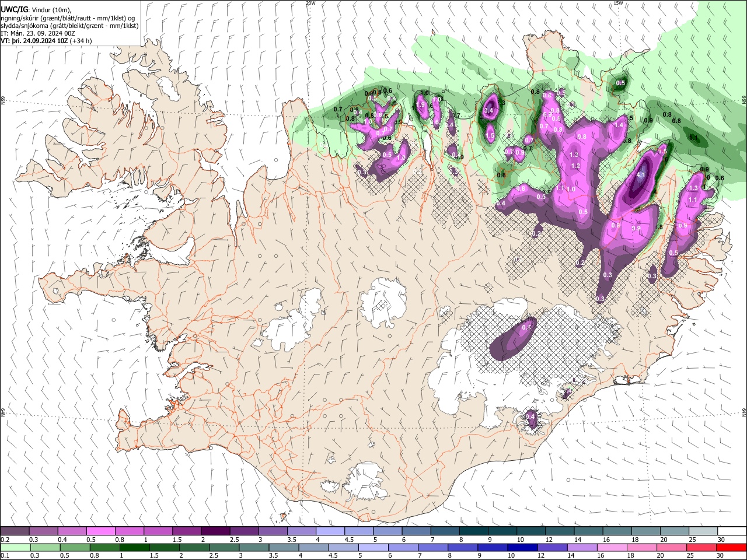Click the bright red swatch ending rain legend

(x=731, y=547)
